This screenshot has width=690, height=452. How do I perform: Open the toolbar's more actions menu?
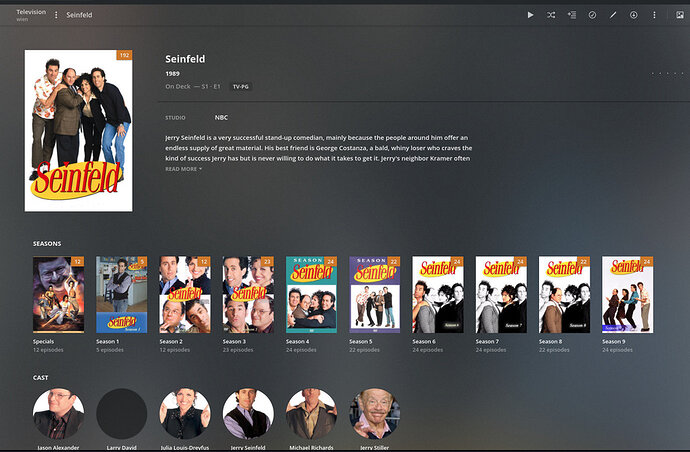tap(654, 15)
